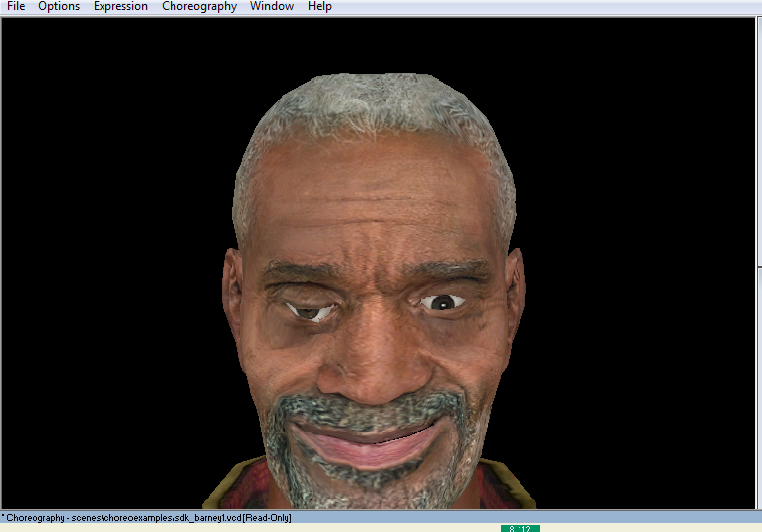The width and height of the screenshot is (762, 532).
Task: Open the Choreography menu
Action: pyautogui.click(x=199, y=6)
